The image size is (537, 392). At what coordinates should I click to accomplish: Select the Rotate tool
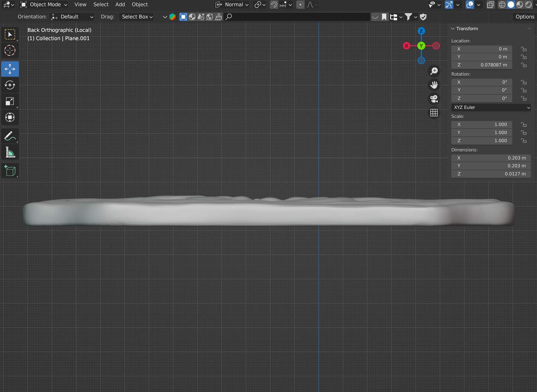pos(10,85)
